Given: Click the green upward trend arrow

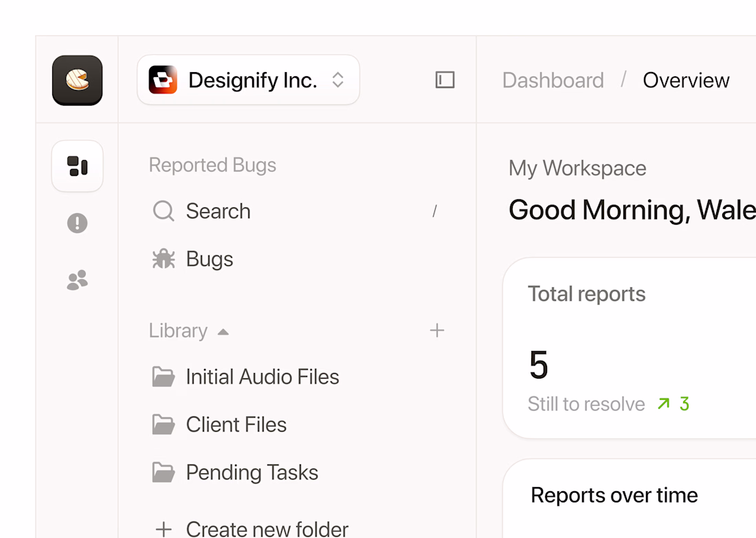Looking at the screenshot, I should coord(664,403).
